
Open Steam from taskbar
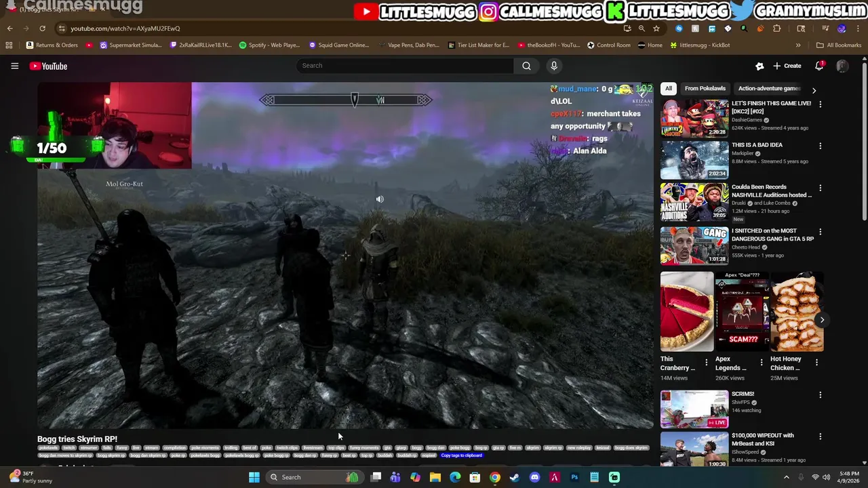click(x=515, y=477)
